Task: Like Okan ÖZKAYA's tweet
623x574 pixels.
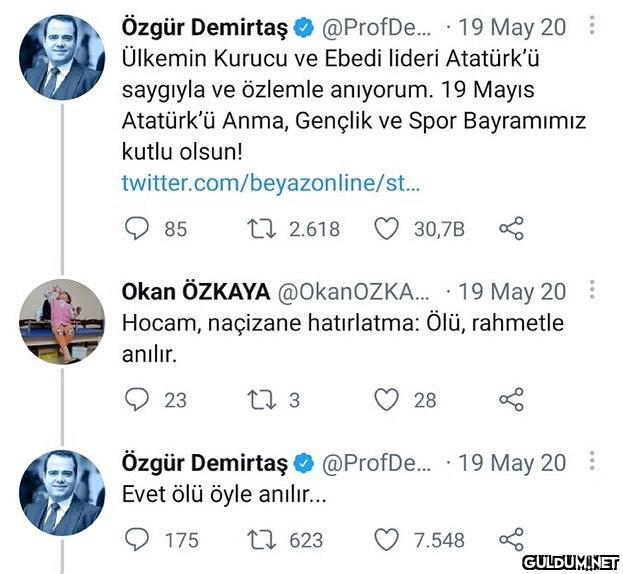Action: point(387,400)
